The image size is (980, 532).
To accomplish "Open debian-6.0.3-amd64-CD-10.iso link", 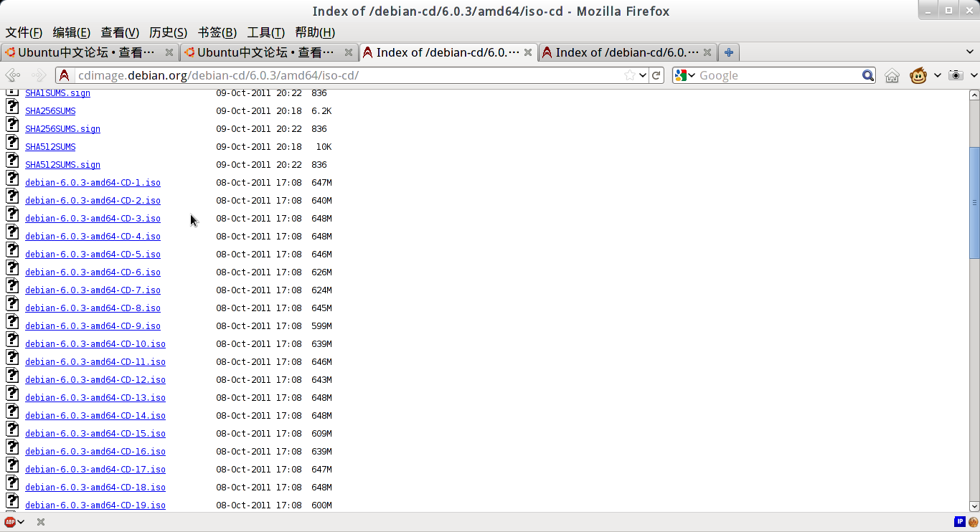I will point(95,344).
